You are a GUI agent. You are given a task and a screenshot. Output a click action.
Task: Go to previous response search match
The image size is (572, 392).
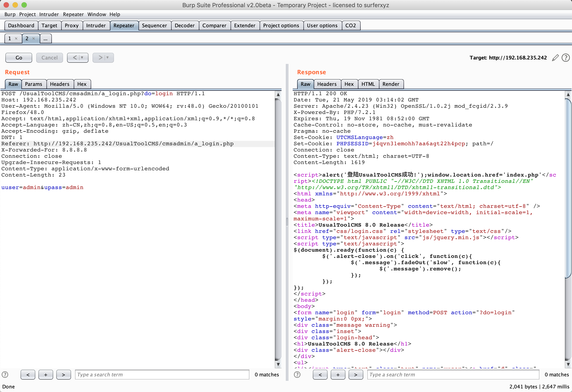(x=320, y=375)
